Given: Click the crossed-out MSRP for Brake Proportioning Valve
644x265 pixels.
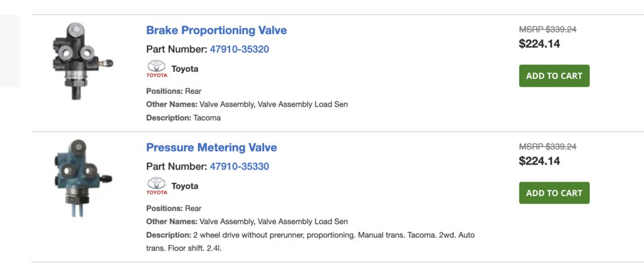Looking at the screenshot, I should point(548,29).
